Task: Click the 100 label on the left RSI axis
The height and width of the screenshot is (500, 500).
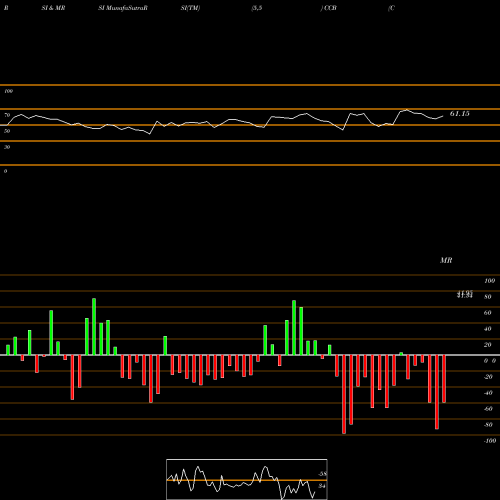Action: pos(8,91)
